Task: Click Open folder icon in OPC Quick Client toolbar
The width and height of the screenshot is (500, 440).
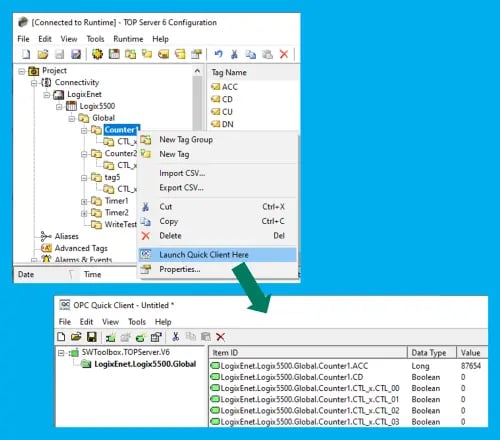Action: click(76, 337)
